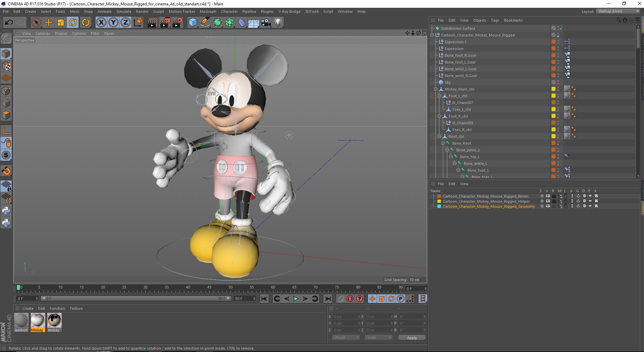Open the Edit Render Settings icon
This screenshot has width=644, height=352.
tap(178, 23)
